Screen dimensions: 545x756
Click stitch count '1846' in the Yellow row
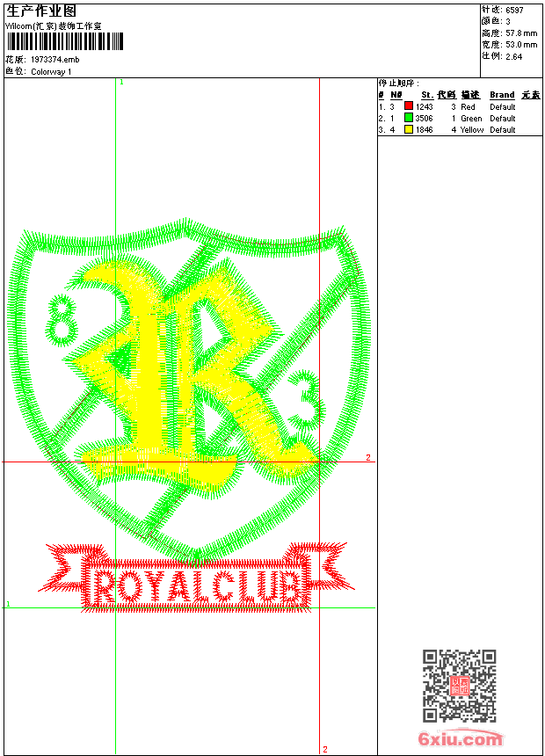425,130
